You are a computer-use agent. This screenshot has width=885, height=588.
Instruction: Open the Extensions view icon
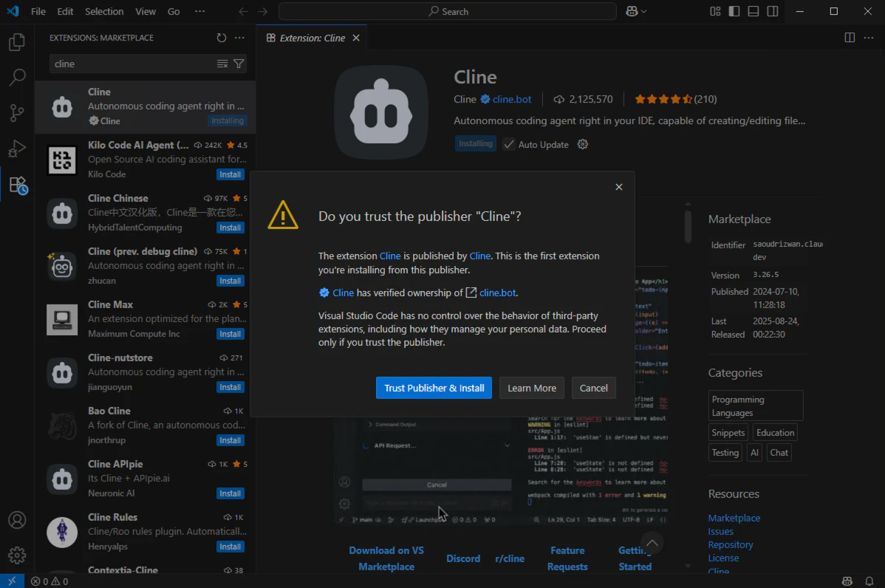(x=17, y=185)
